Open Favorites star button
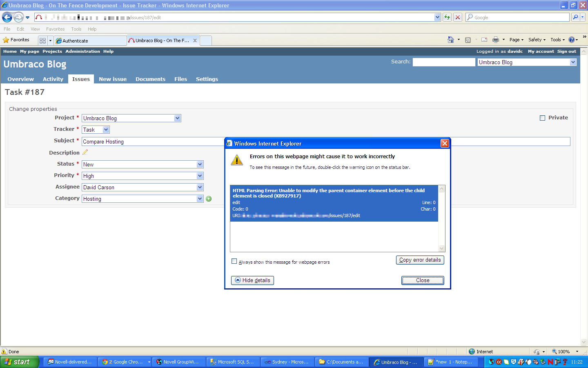 click(16, 40)
